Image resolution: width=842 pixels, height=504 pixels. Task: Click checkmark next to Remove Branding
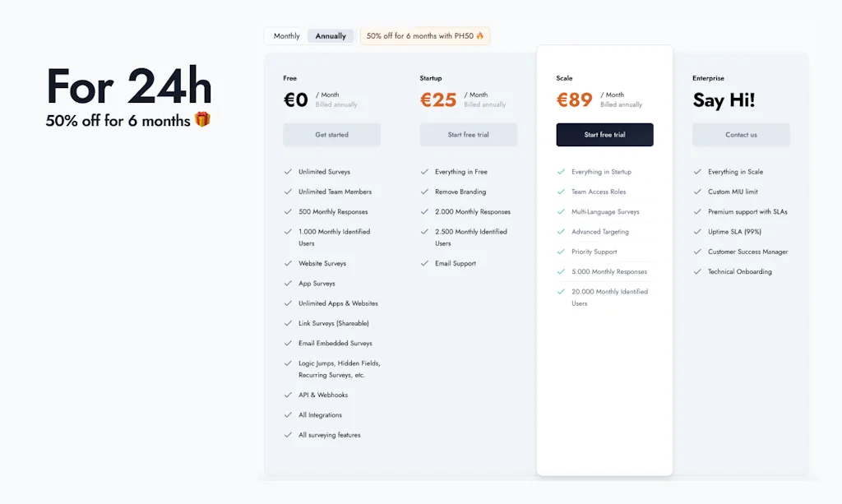click(x=424, y=192)
